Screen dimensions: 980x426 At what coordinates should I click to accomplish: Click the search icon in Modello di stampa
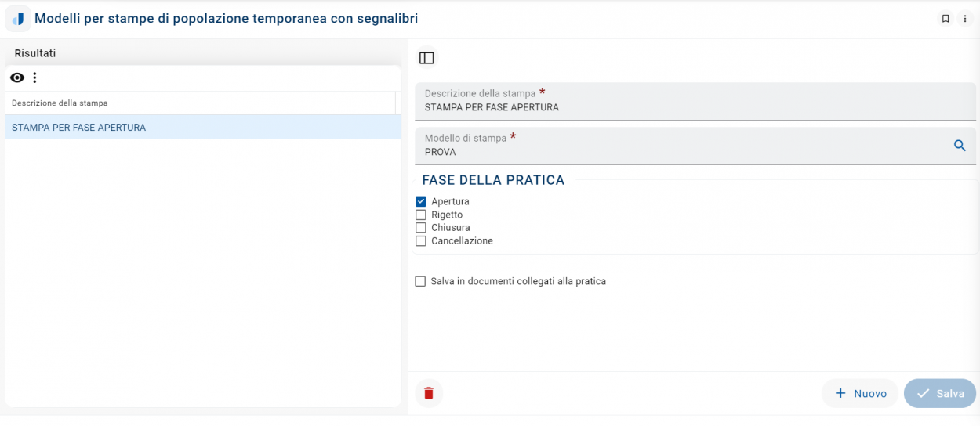pyautogui.click(x=960, y=146)
